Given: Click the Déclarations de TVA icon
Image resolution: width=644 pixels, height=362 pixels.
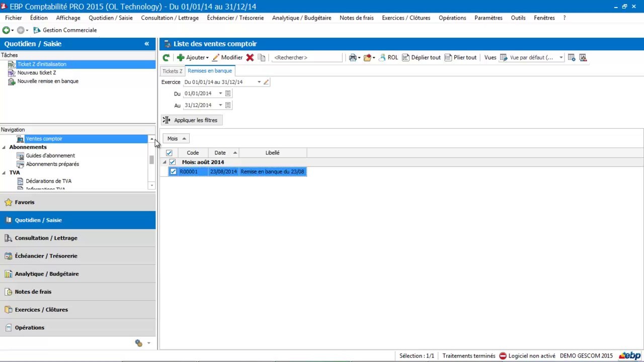Looking at the screenshot, I should [20, 181].
